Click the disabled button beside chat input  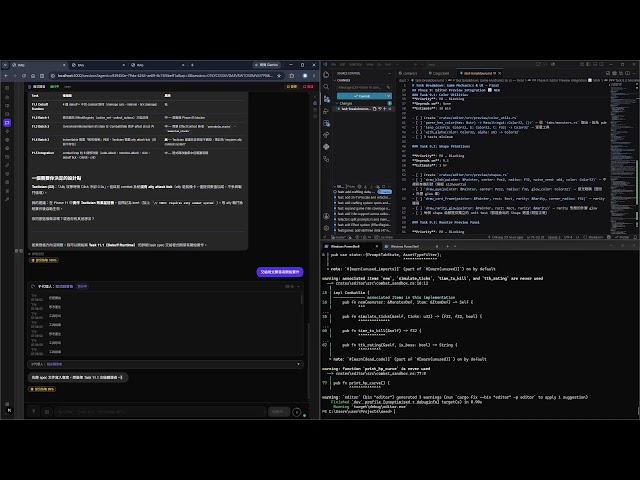279,412
